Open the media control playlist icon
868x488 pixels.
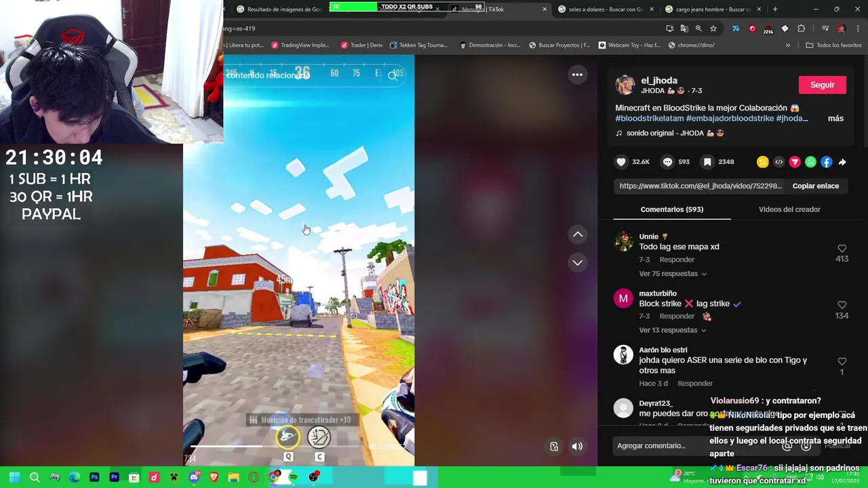pos(825,28)
